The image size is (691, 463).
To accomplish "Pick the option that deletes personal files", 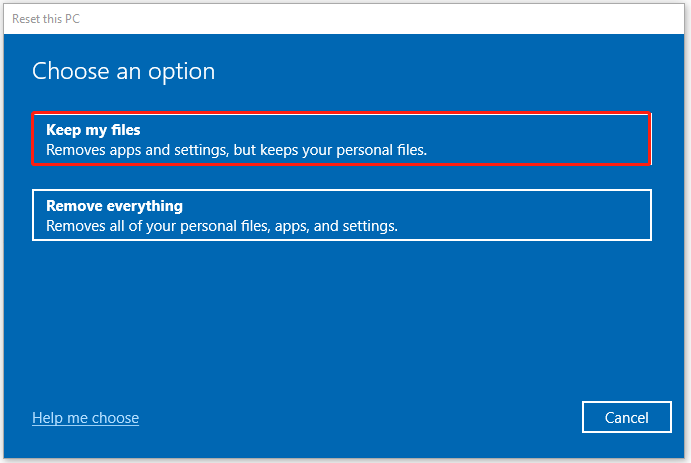I will tap(341, 215).
